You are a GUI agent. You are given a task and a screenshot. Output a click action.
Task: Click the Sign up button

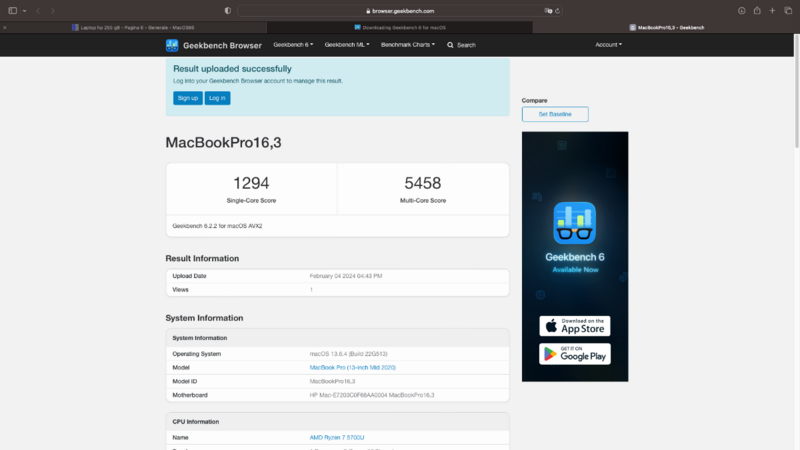(188, 98)
